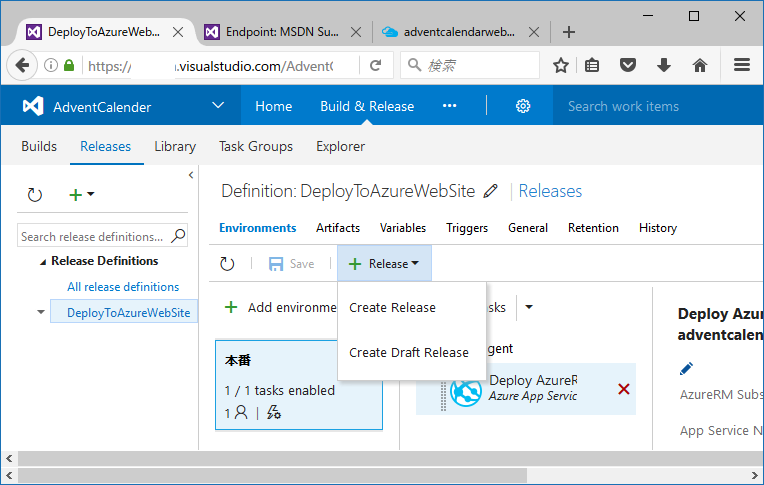The image size is (764, 485).
Task: Collapse the Release Definitions tree node
Action: point(43,262)
